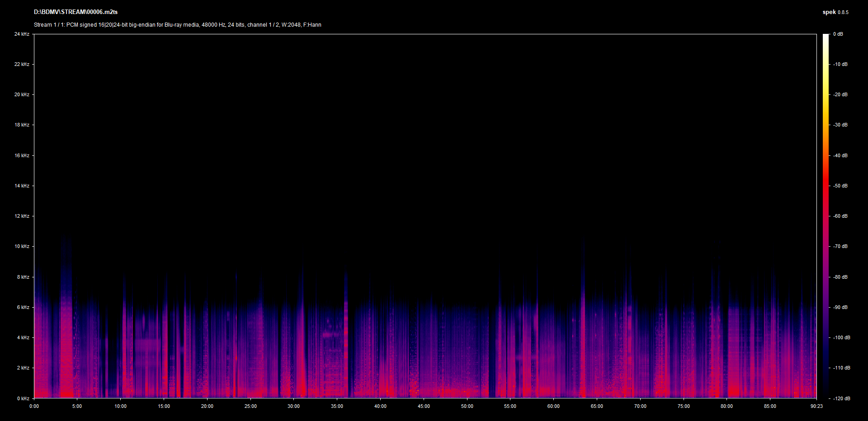This screenshot has width=868, height=421.
Task: Click the spek 0.8.5 version label
Action: [835, 12]
